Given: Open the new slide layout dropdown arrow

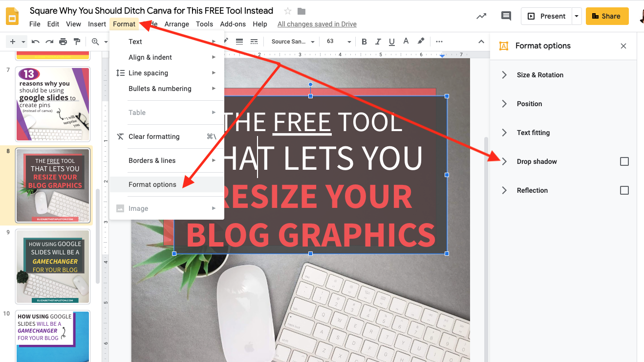Looking at the screenshot, I should [x=22, y=42].
